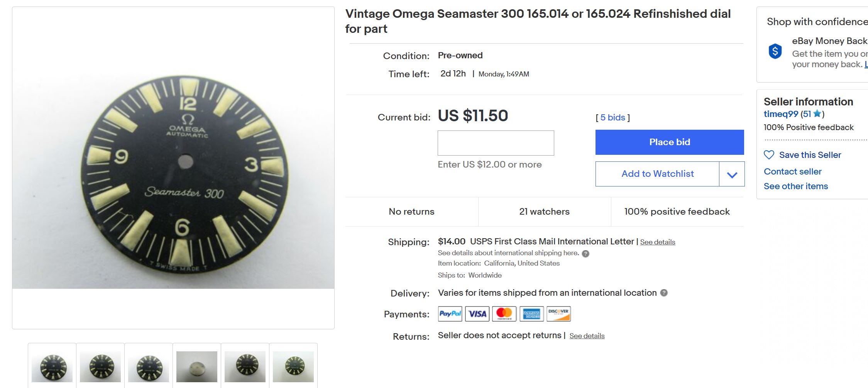The image size is (868, 388).
Task: Expand the Add to Watchlist dropdown arrow
Action: [x=732, y=174]
